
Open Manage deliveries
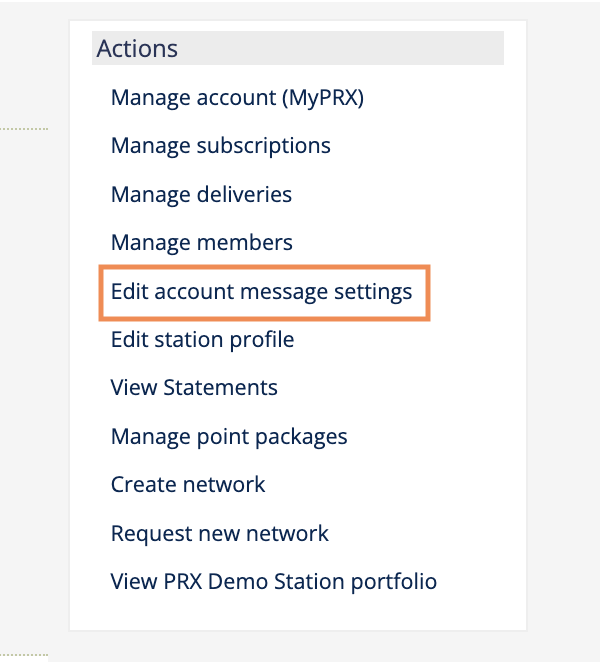pyautogui.click(x=201, y=194)
